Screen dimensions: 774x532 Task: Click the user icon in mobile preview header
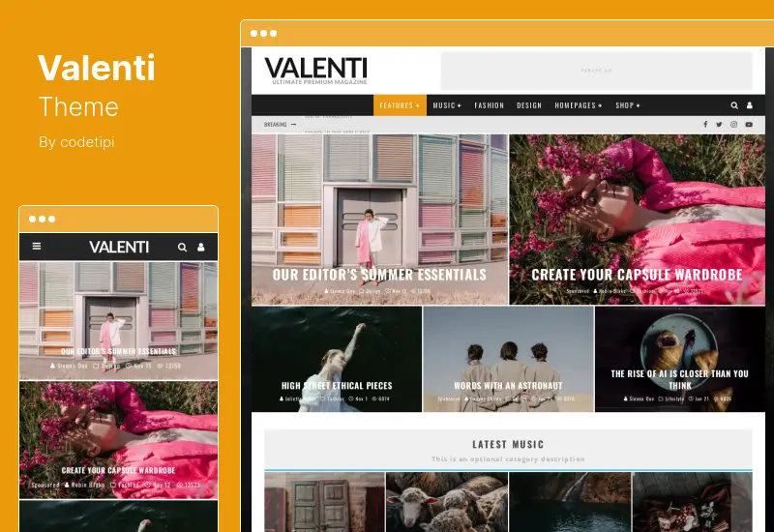(201, 247)
